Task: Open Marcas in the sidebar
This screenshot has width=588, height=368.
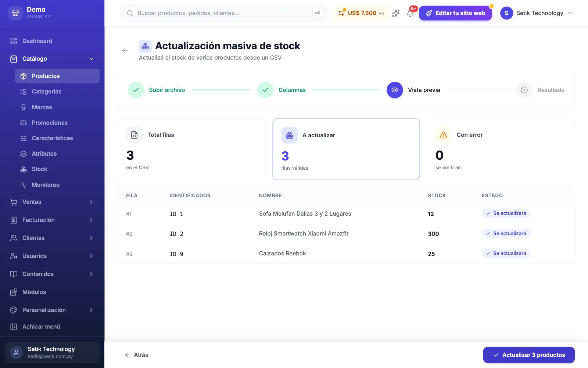Action: (57, 107)
